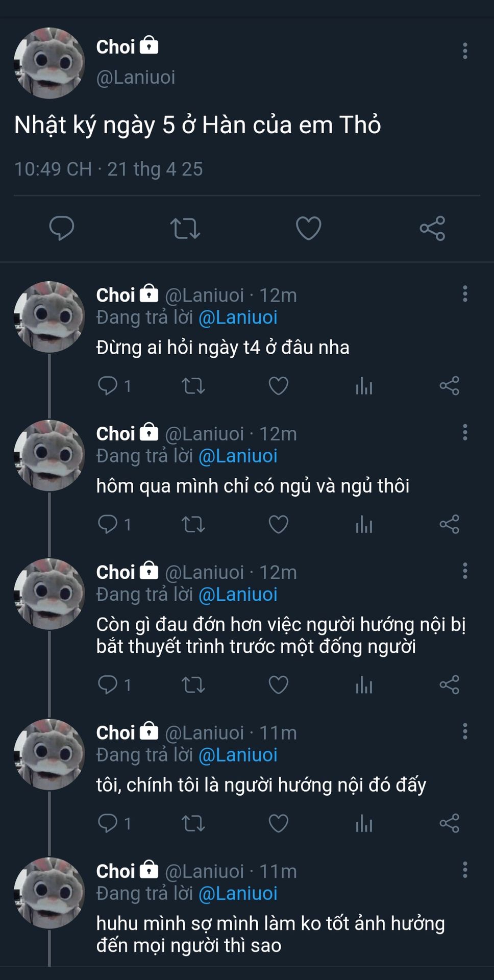This screenshot has width=494, height=980.
Task: Open Choi's avatar on the main tweet
Action: (x=50, y=63)
